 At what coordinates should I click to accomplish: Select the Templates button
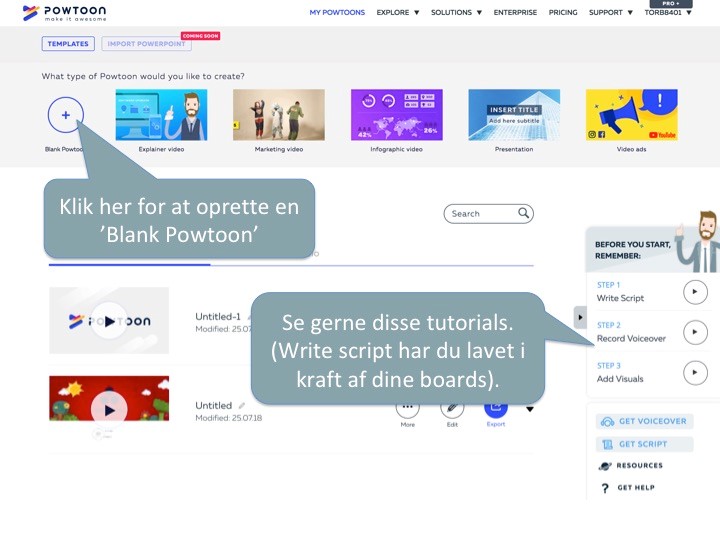pyautogui.click(x=68, y=44)
